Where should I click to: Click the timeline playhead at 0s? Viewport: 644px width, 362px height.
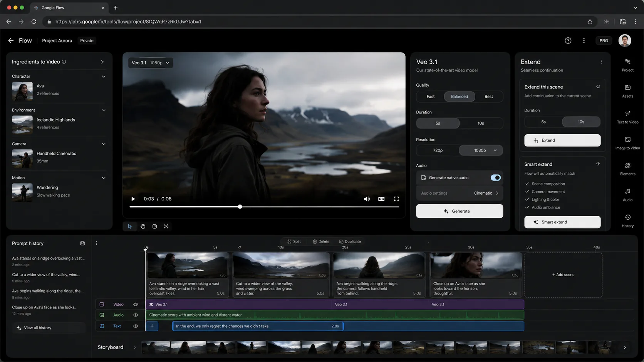pos(146,250)
